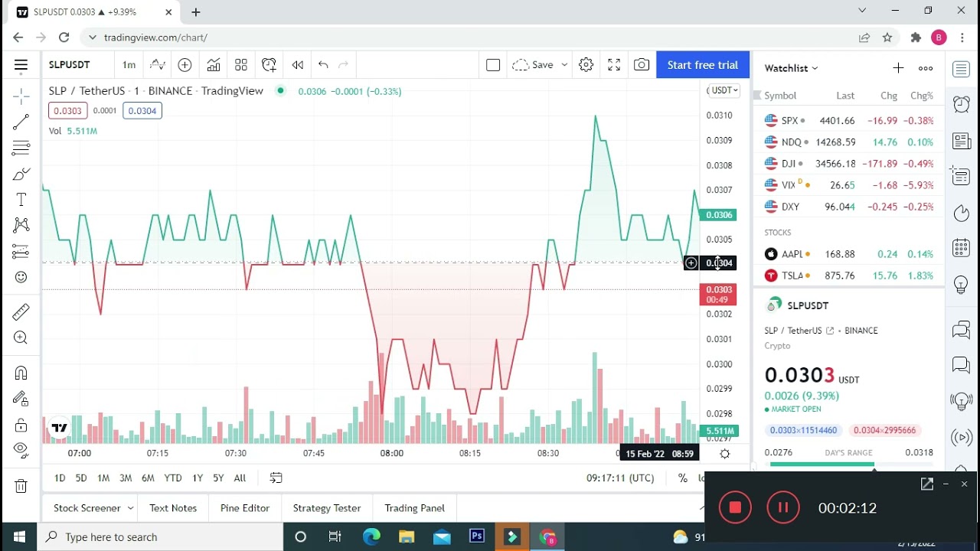Open the Trading Panel tab
The width and height of the screenshot is (980, 551).
click(x=415, y=508)
